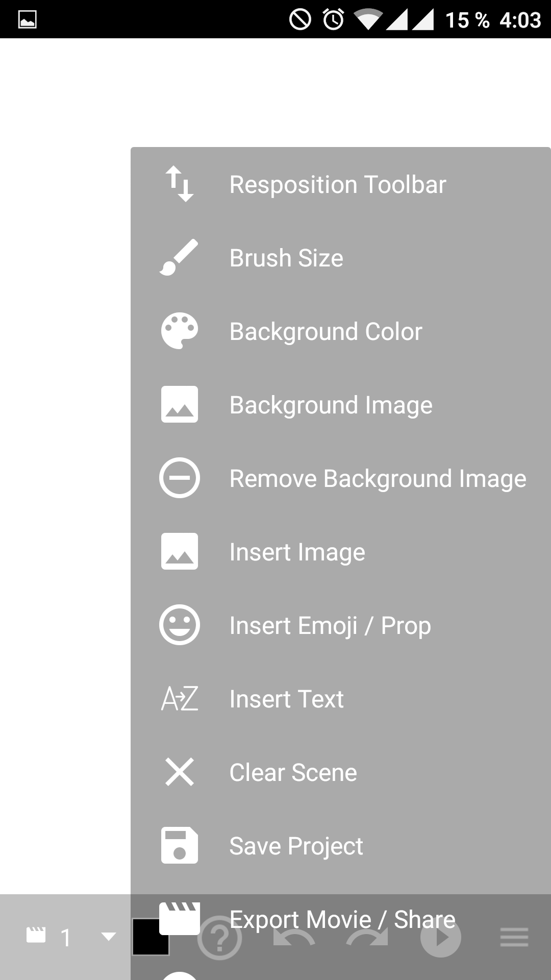
Task: Choose the Insert Image menu entry
Action: [x=341, y=552]
